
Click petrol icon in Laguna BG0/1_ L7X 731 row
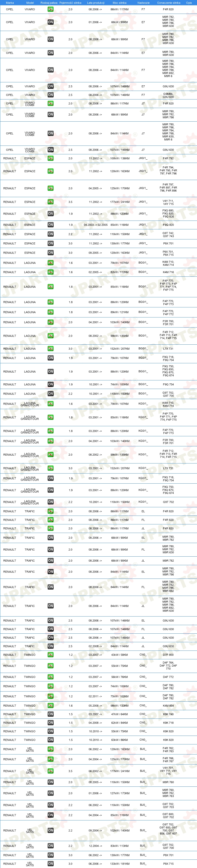coord(51,349)
